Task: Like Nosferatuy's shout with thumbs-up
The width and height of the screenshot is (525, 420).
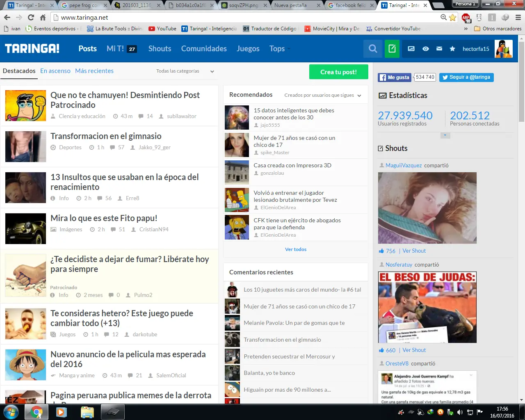Action: click(381, 350)
